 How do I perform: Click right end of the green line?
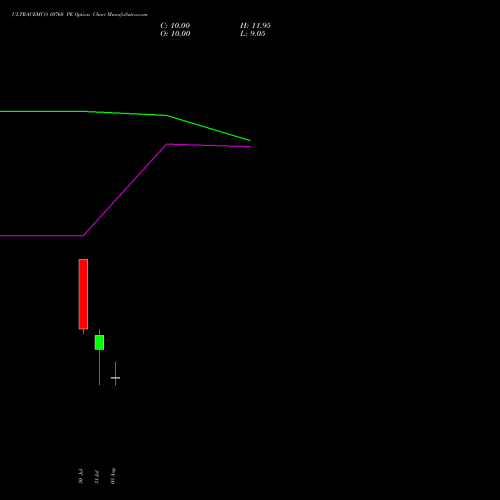point(250,140)
